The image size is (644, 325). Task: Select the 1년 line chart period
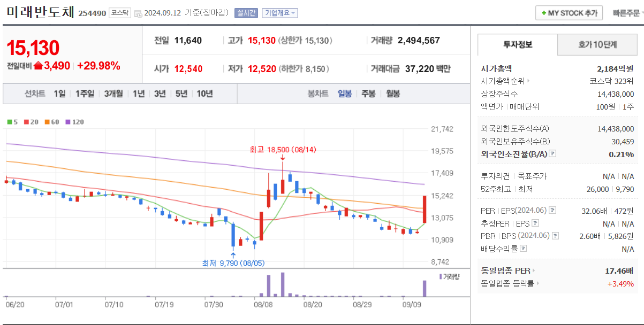click(139, 94)
